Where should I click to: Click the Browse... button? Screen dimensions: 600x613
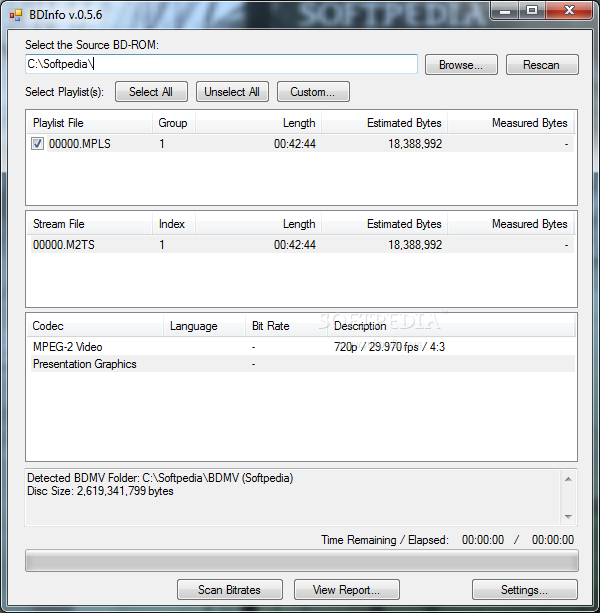(461, 65)
